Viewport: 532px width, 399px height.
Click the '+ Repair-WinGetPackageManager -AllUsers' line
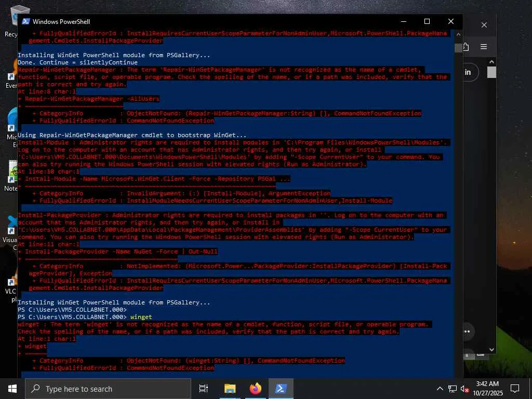pyautogui.click(x=88, y=99)
